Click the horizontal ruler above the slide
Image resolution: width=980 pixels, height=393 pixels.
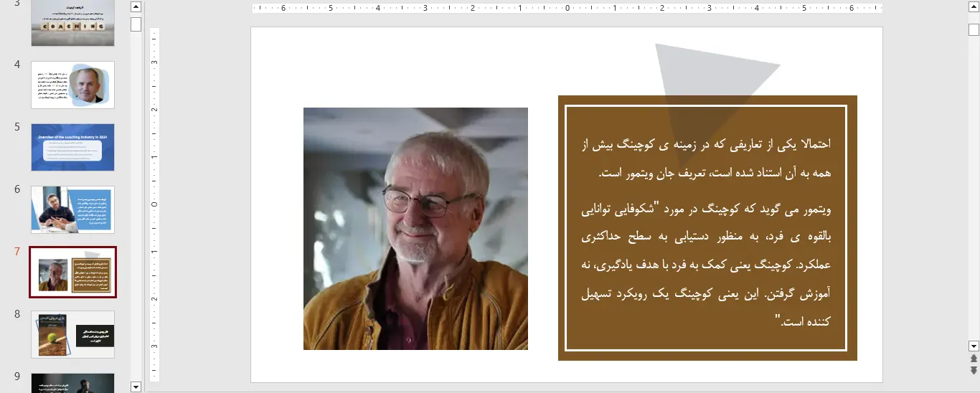pos(567,9)
